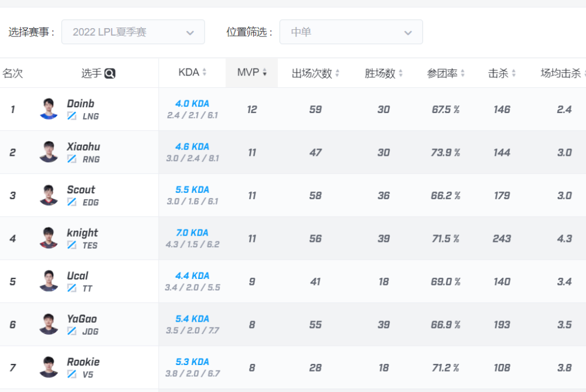
Task: Click the 5.4 KDA value
Action: [192, 318]
